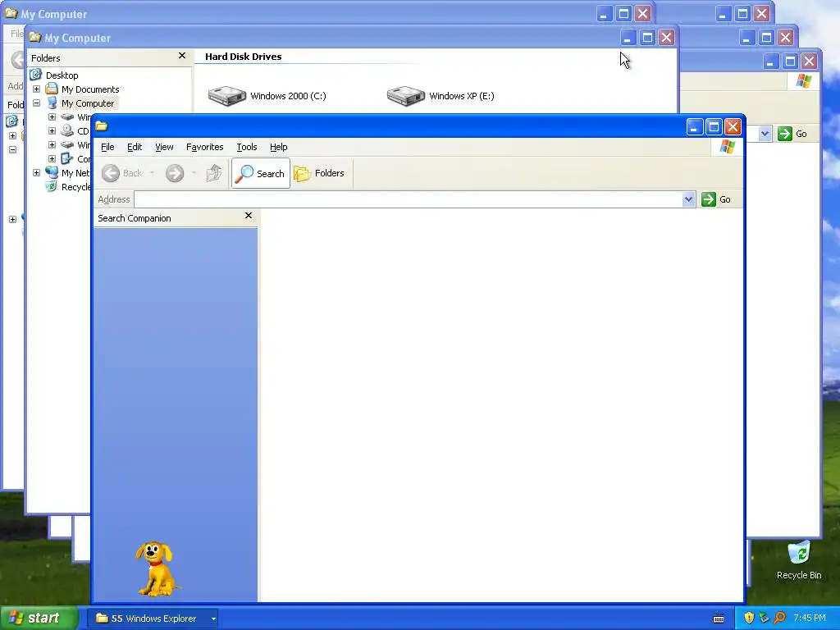Click the Hard Disk Drives group header
This screenshot has height=630, width=840.
coord(243,57)
